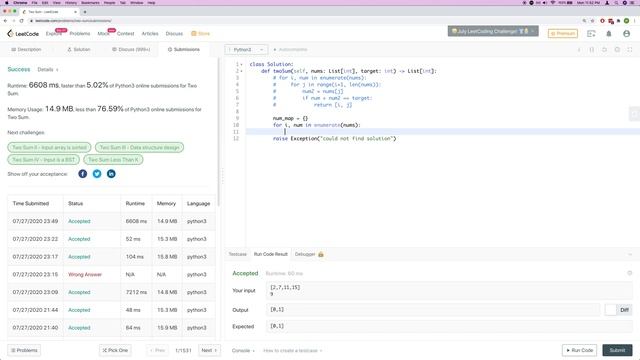Expand the Console panel
This screenshot has height=360, width=640.
coord(243,351)
